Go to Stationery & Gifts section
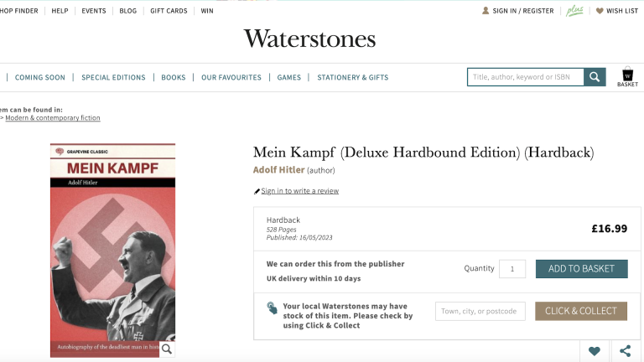644x362 pixels. [352, 77]
